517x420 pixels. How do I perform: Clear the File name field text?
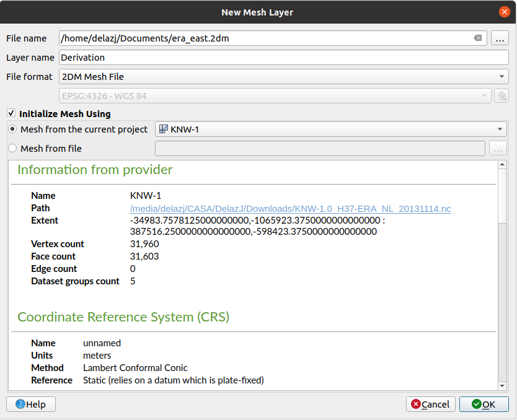click(477, 38)
